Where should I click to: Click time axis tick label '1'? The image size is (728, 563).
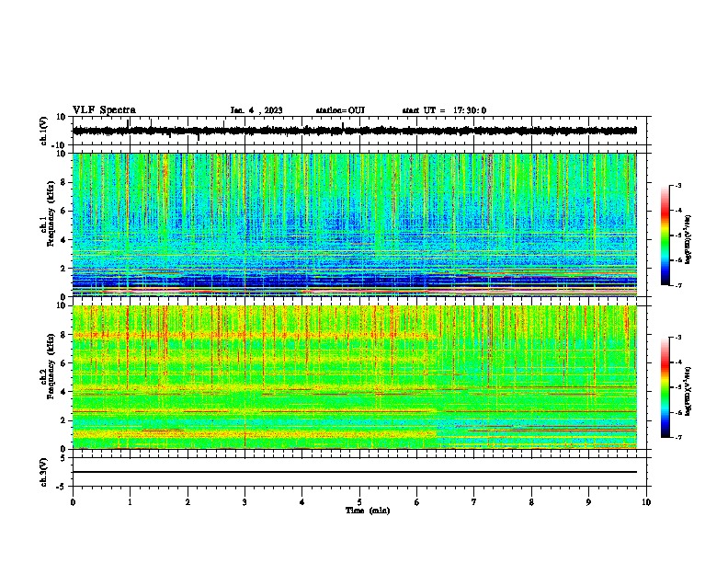click(130, 502)
